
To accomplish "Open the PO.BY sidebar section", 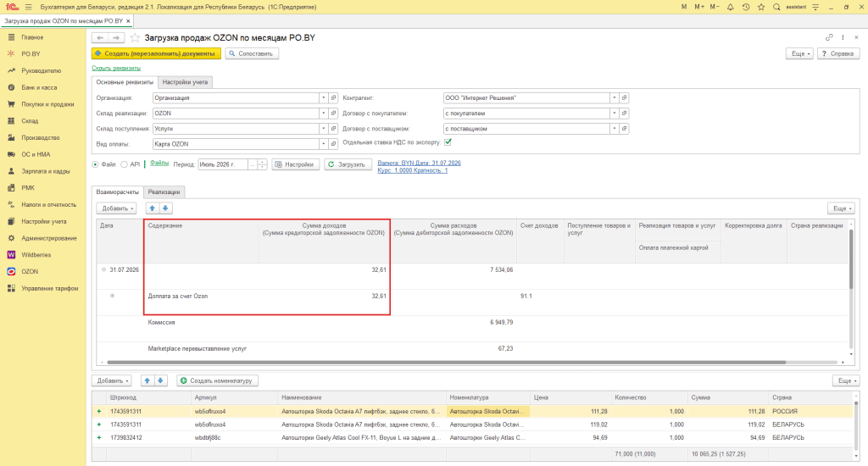I will pos(31,53).
